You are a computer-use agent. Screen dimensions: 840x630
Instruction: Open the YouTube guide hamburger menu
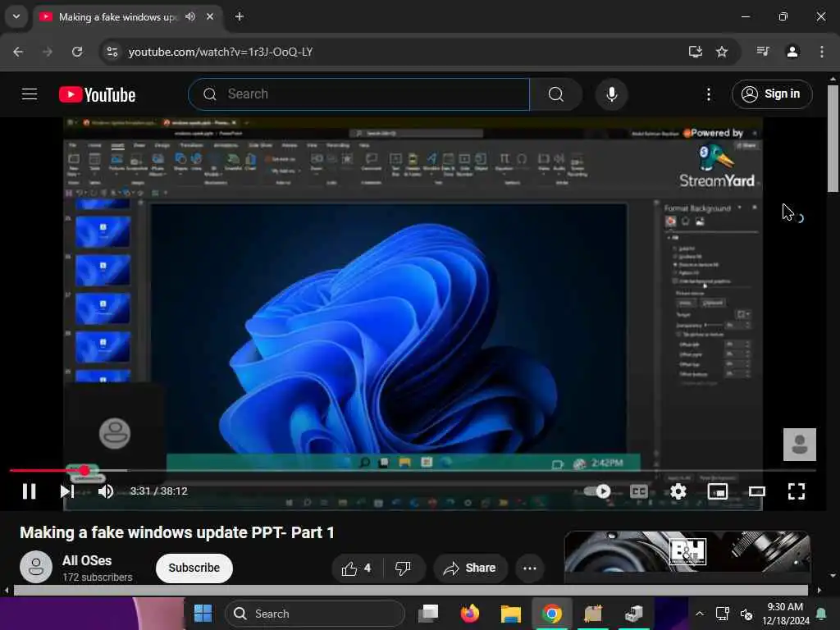[x=30, y=94]
